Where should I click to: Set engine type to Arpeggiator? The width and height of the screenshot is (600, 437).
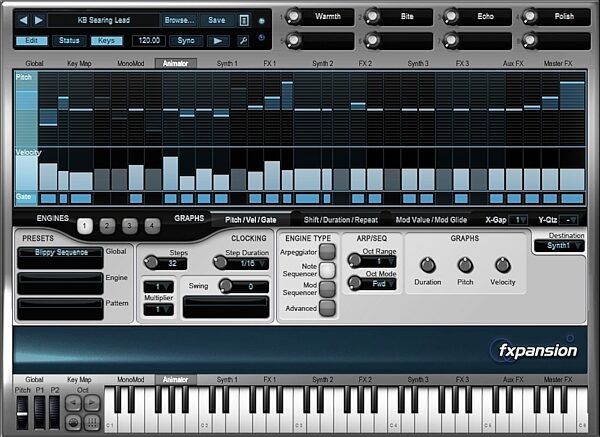[327, 252]
